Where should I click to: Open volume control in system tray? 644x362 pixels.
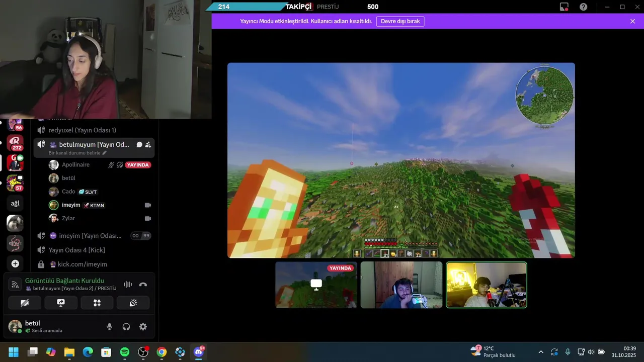tap(591, 352)
